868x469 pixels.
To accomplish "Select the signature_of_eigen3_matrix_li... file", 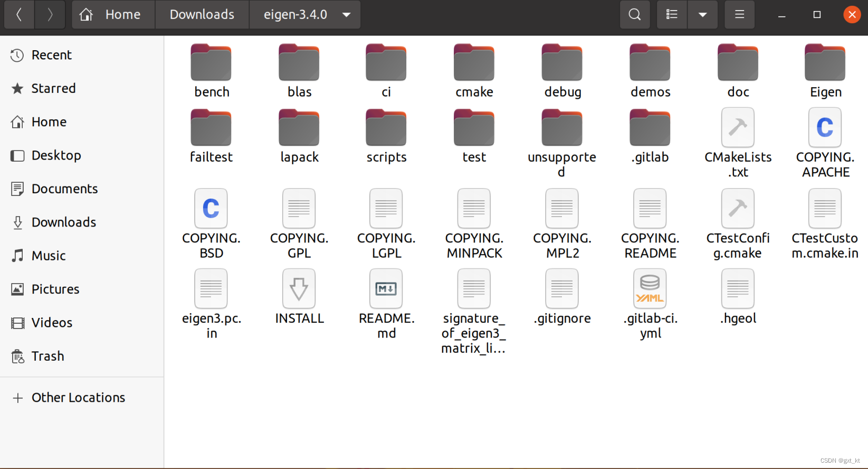I will (x=474, y=312).
